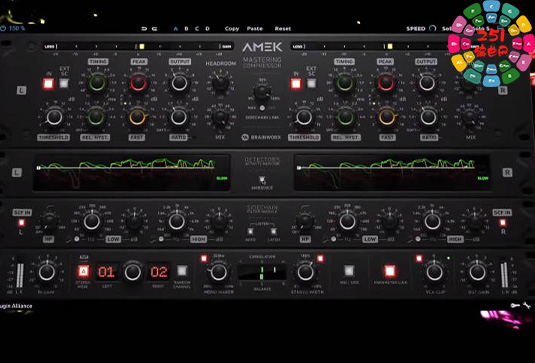Click the RANDOM CHANNEL button
The width and height of the screenshot is (535, 363).
[182, 271]
